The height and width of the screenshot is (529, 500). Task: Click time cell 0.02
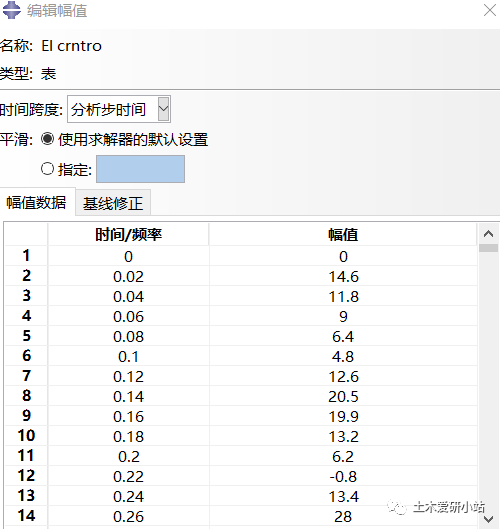pos(128,276)
